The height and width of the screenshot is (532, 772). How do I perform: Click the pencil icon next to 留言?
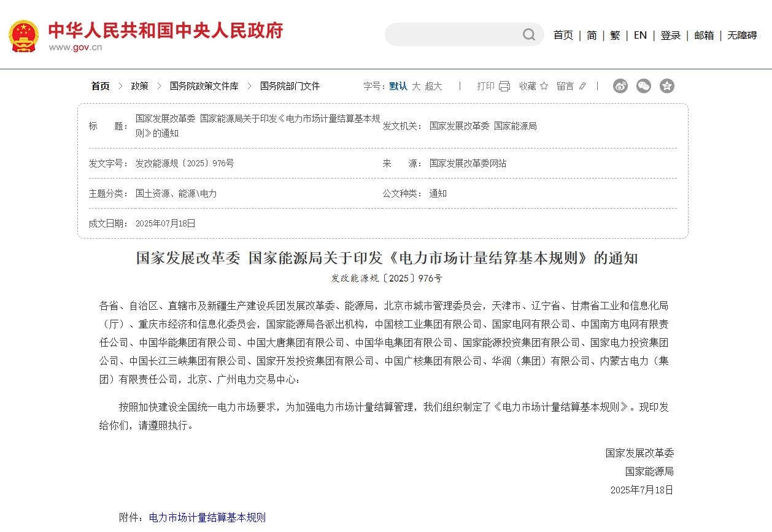[582, 86]
